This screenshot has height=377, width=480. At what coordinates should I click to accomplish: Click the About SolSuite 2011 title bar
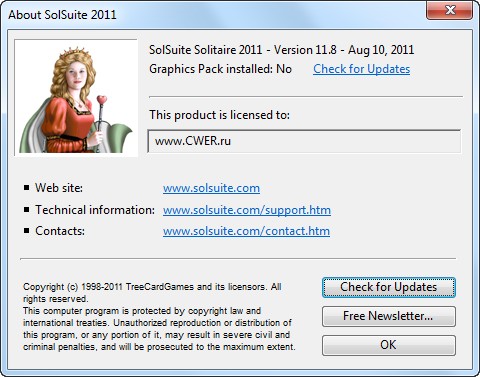tap(213, 15)
